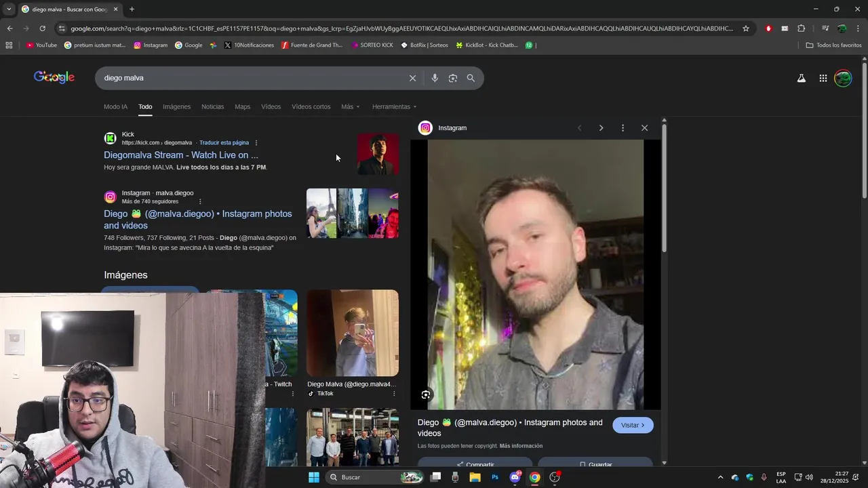Switch to the Maps tab

point(243,106)
